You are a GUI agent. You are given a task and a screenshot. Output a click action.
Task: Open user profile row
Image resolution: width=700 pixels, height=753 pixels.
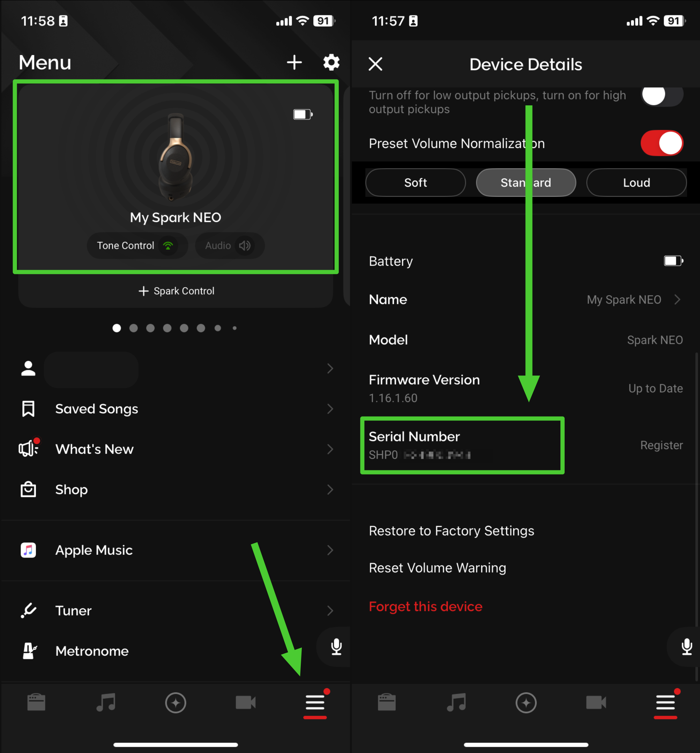(x=176, y=369)
